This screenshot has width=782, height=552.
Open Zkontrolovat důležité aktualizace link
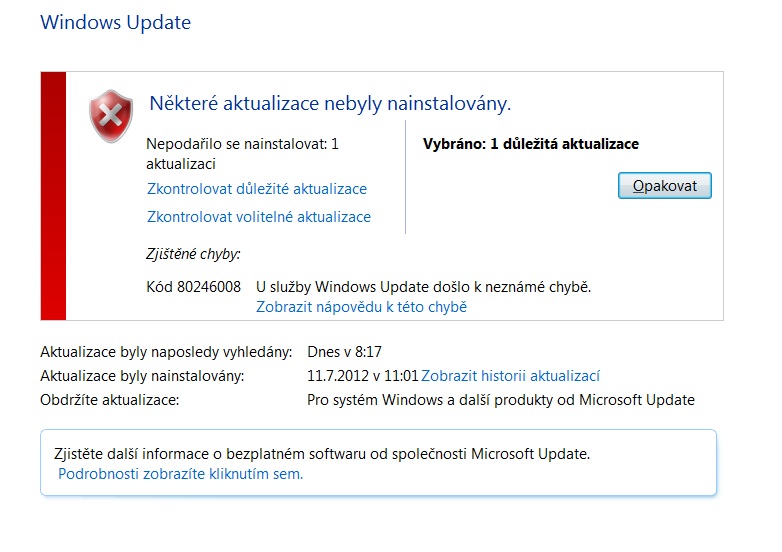point(257,189)
